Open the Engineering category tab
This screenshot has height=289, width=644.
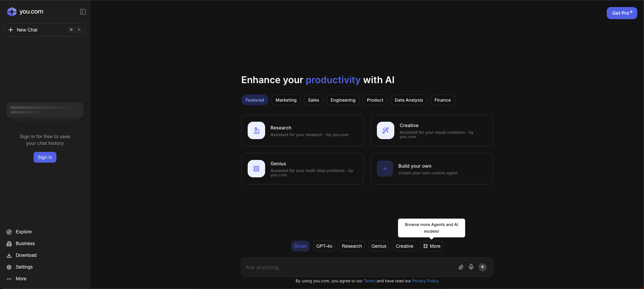(x=343, y=100)
